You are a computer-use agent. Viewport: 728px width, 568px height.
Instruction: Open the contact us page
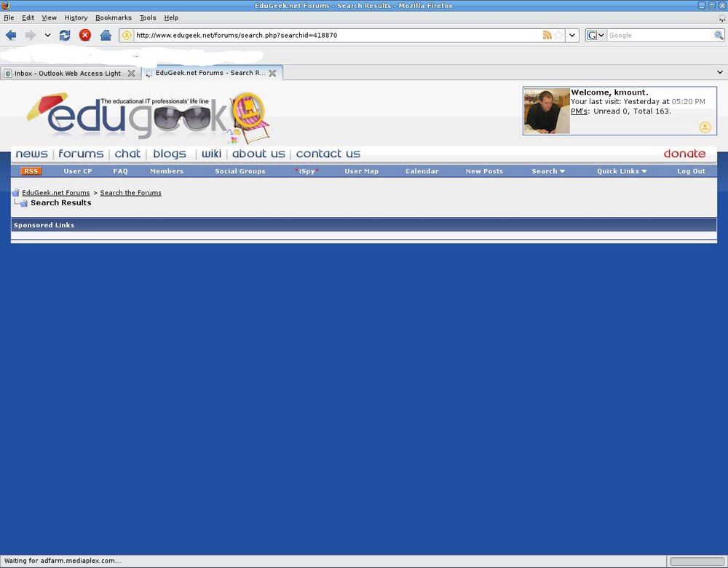pos(328,154)
